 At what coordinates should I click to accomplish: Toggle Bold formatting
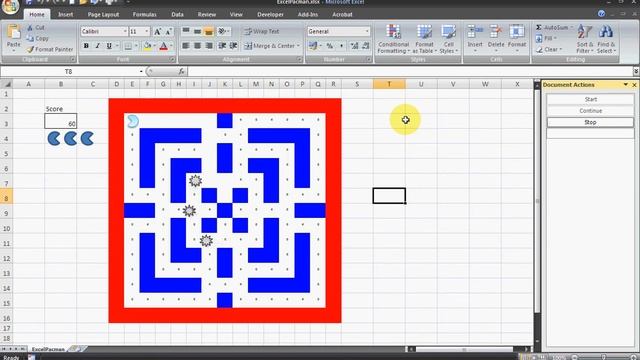point(86,46)
